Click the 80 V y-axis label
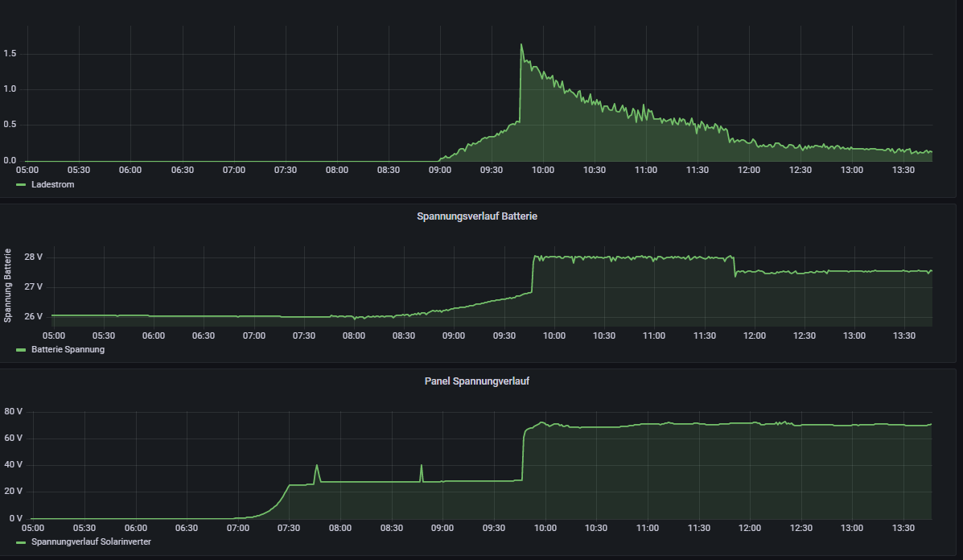The width and height of the screenshot is (963, 560). click(x=14, y=412)
